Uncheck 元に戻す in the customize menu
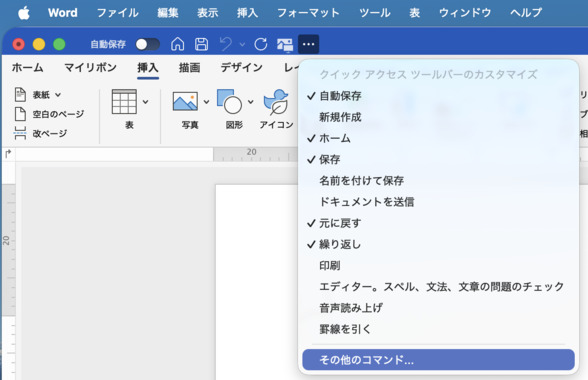Screen dimensions: 588x380 (x=438, y=223)
